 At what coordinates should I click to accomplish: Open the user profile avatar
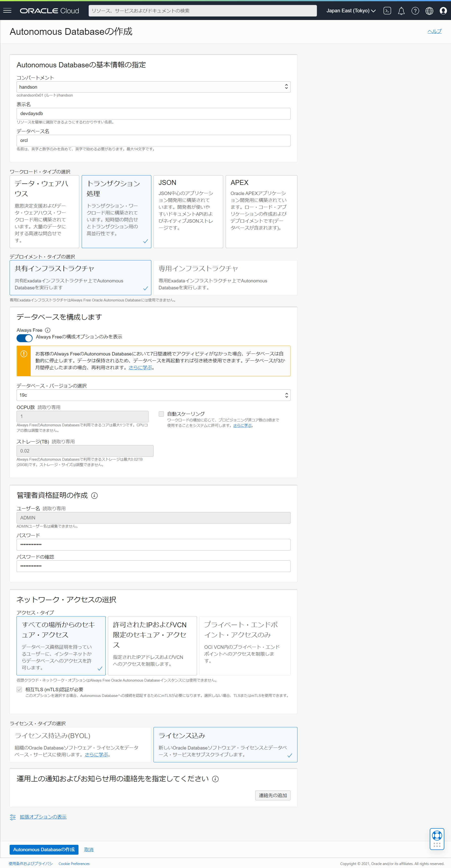pyautogui.click(x=443, y=10)
